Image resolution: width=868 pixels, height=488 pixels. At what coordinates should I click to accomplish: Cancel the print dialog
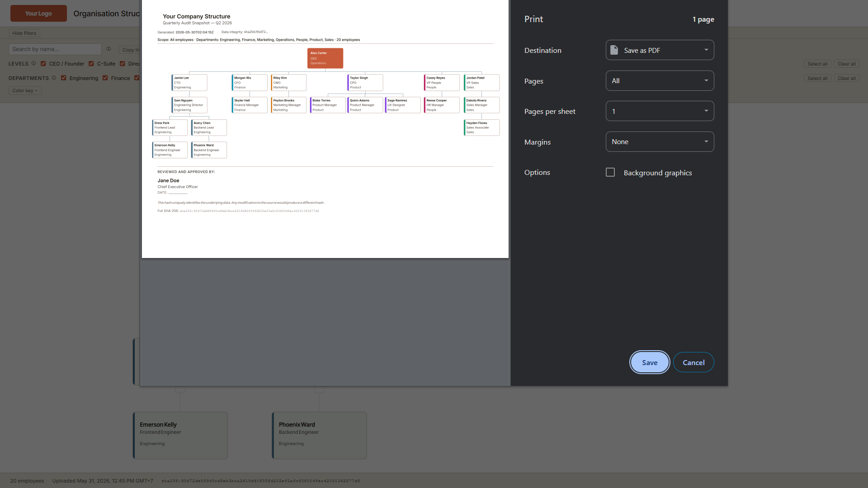(x=693, y=362)
